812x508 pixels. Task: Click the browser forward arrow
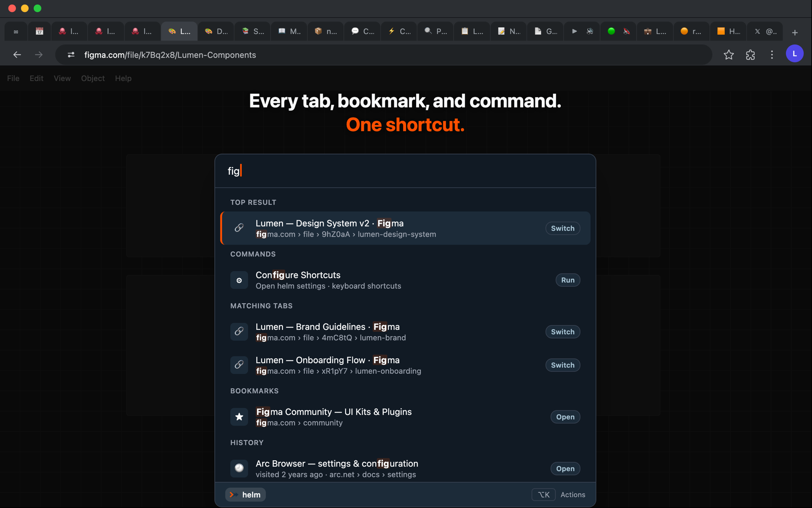[38, 55]
